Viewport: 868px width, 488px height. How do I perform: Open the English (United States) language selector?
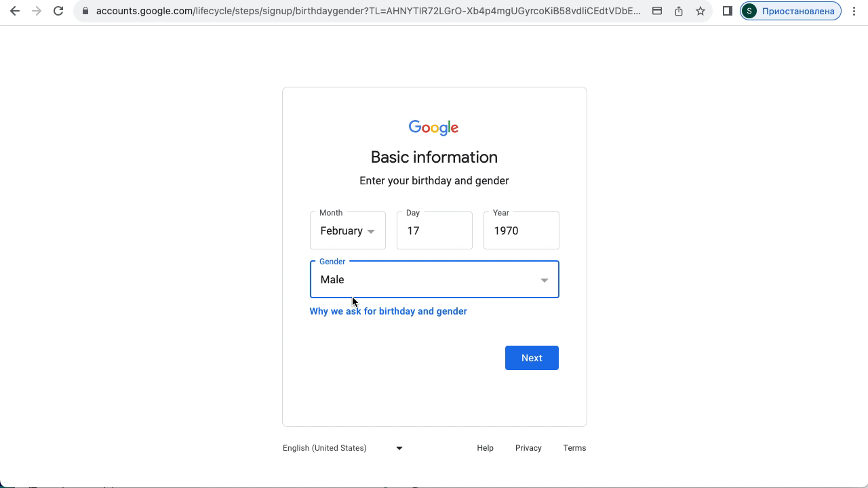pos(342,448)
